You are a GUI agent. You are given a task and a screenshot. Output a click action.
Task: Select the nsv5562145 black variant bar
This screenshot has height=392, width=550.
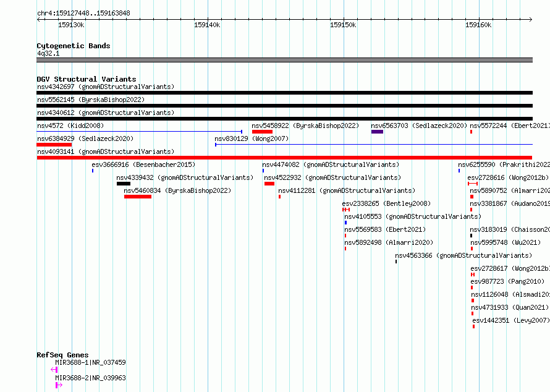point(284,106)
